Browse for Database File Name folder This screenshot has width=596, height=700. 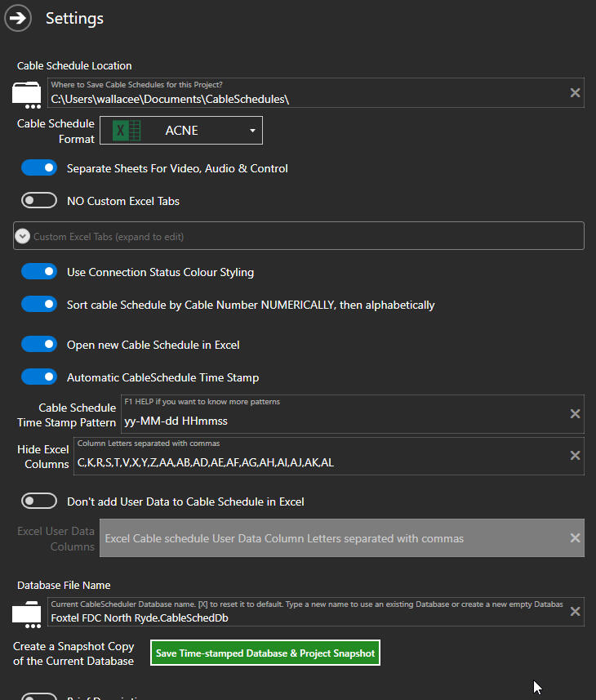(x=26, y=613)
